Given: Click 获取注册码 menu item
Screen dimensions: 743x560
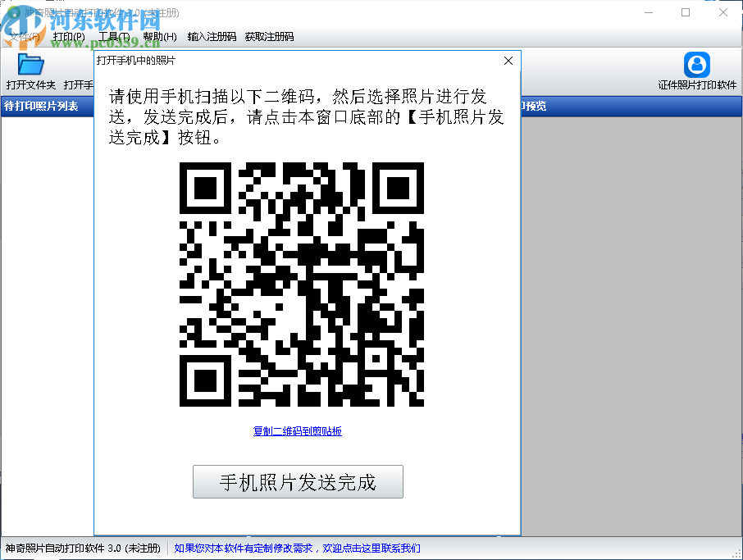Looking at the screenshot, I should point(269,36).
